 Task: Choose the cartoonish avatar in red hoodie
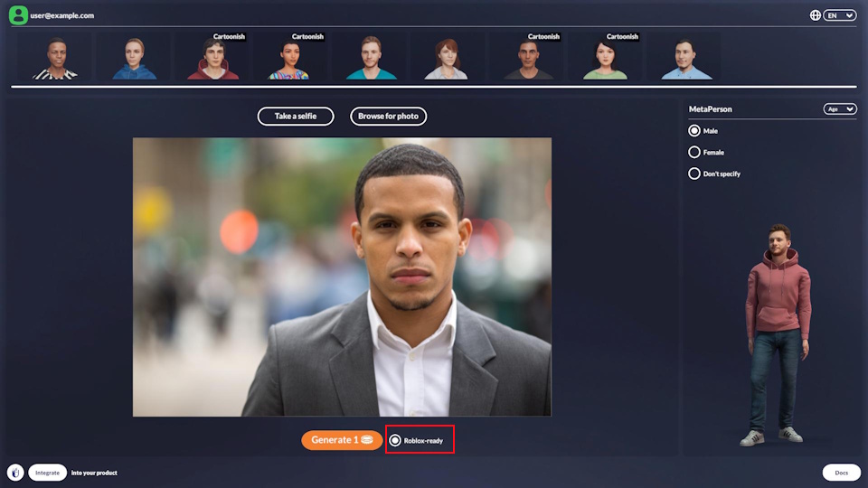(x=213, y=59)
